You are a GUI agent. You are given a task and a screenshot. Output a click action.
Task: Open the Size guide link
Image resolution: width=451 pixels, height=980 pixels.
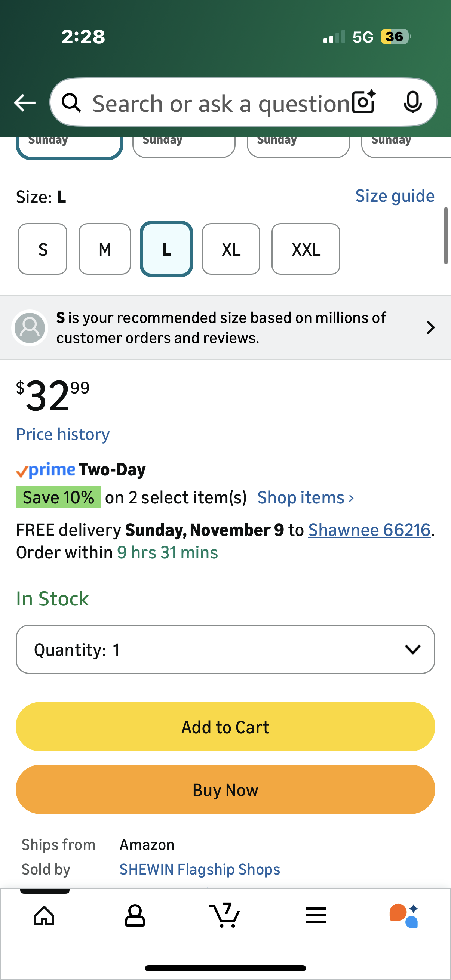[x=395, y=196]
